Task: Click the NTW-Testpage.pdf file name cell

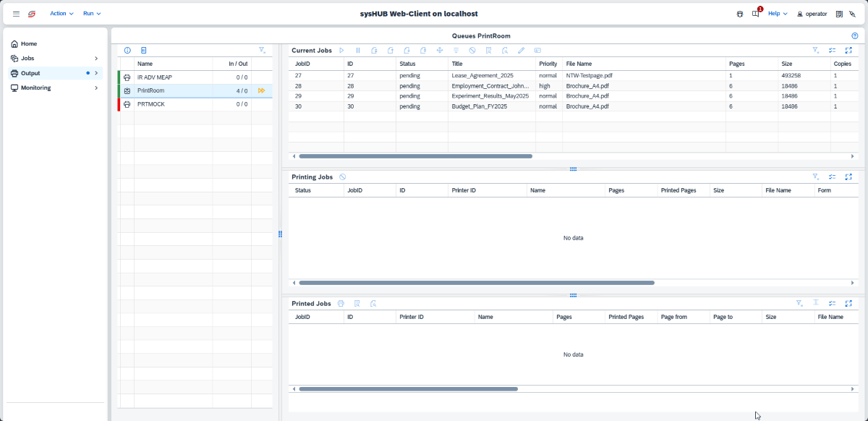Action: click(x=644, y=75)
